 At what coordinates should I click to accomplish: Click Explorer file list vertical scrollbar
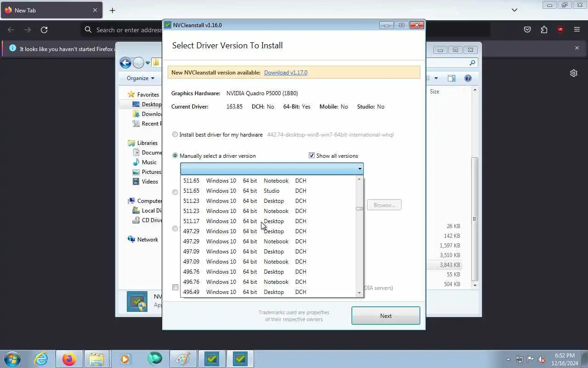tap(475, 218)
